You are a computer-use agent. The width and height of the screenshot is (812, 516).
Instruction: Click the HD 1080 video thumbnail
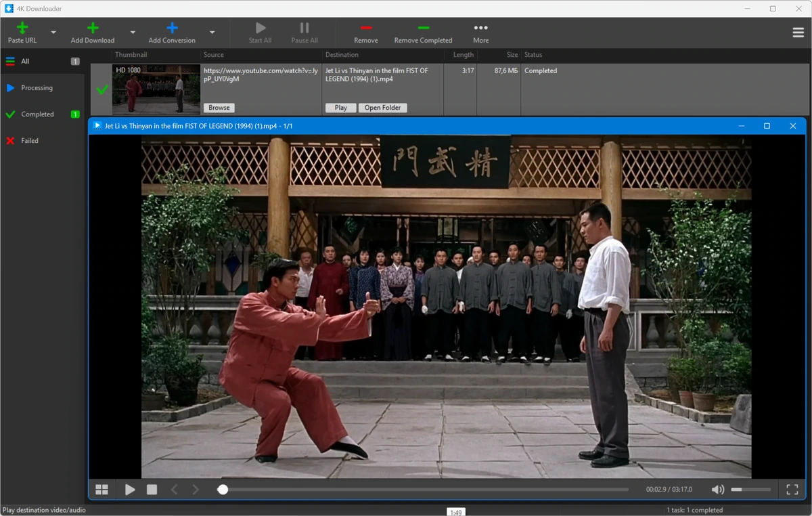(156, 89)
